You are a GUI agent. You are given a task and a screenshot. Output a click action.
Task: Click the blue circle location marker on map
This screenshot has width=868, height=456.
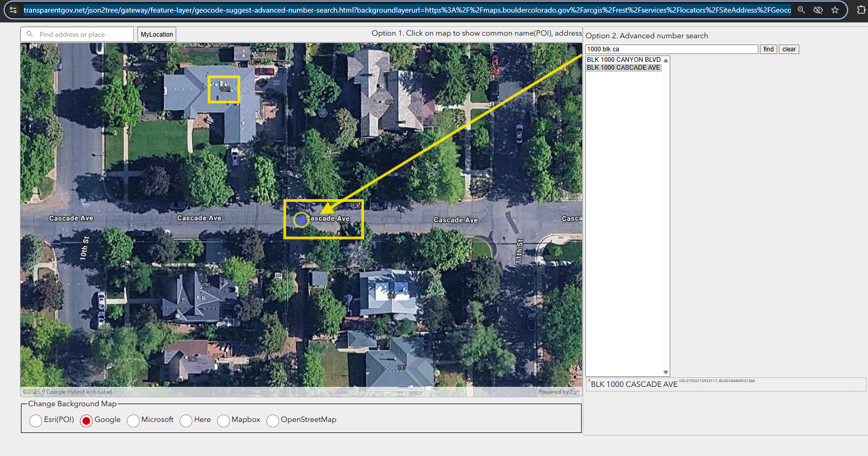click(301, 220)
